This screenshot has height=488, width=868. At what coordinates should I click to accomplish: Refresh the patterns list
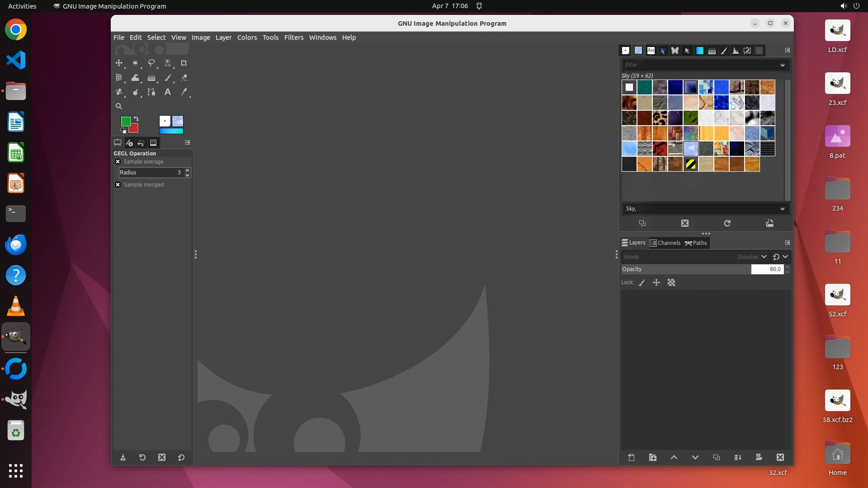pyautogui.click(x=727, y=223)
